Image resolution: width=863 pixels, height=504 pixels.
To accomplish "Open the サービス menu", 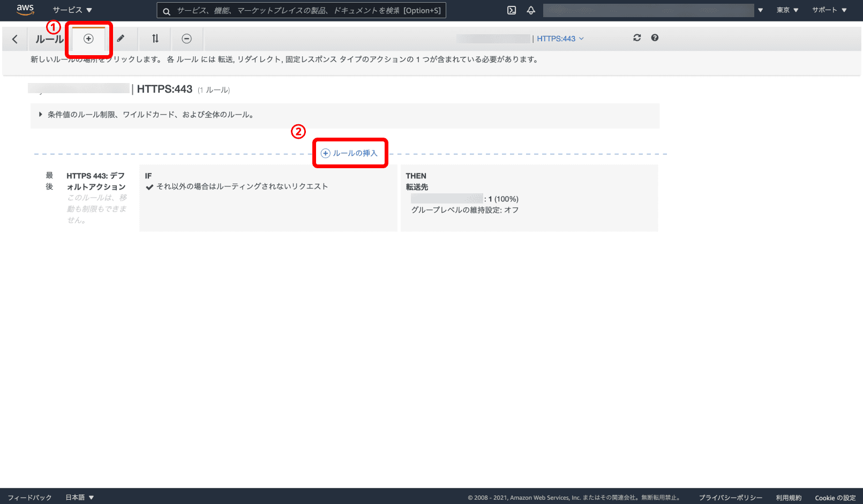I will (x=72, y=10).
